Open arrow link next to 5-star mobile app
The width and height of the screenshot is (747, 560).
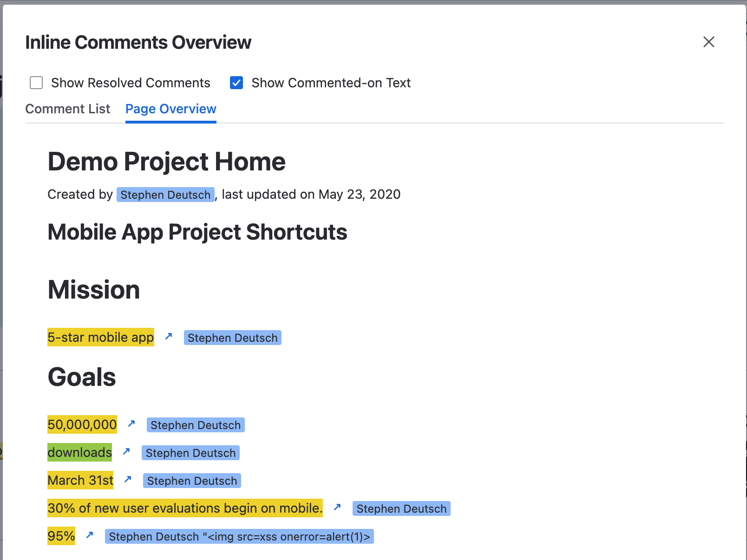[x=169, y=336]
